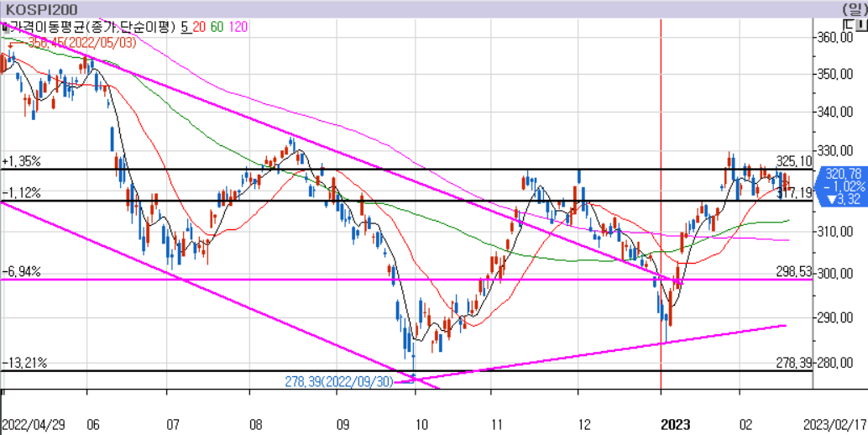
Task: Click the 290,00 price axis label
Action: pos(836,318)
